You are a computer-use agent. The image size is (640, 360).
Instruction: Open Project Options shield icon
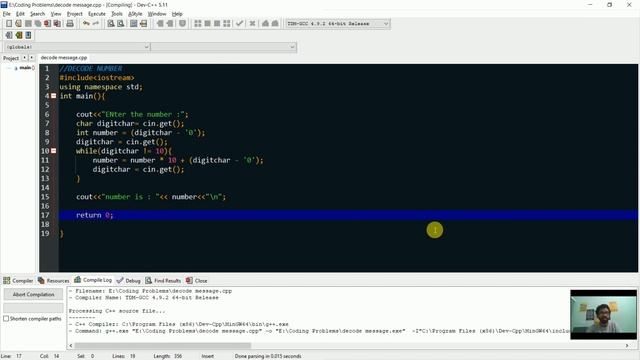(x=182, y=24)
